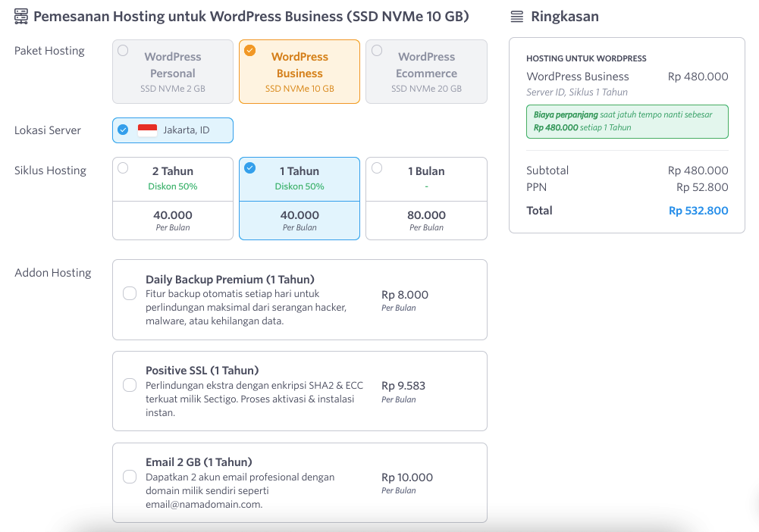Click the Paket Hosting label

coord(49,51)
